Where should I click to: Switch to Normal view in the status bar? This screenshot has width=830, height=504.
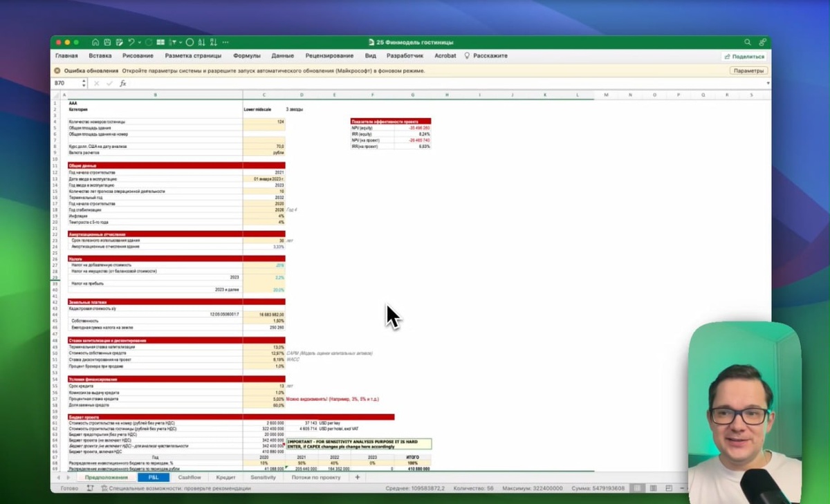point(637,488)
